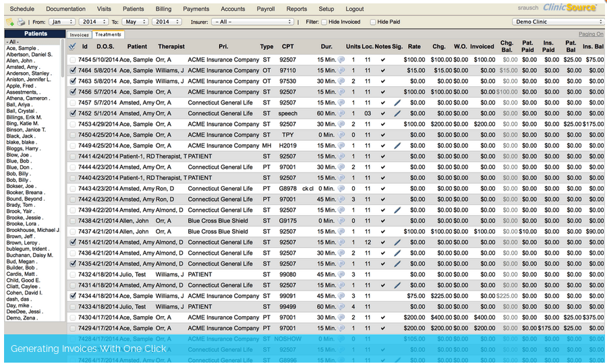Image resolution: width=607 pixels, height=364 pixels.
Task: Click the signature pen icon for treatment 7439
Action: 397,210
